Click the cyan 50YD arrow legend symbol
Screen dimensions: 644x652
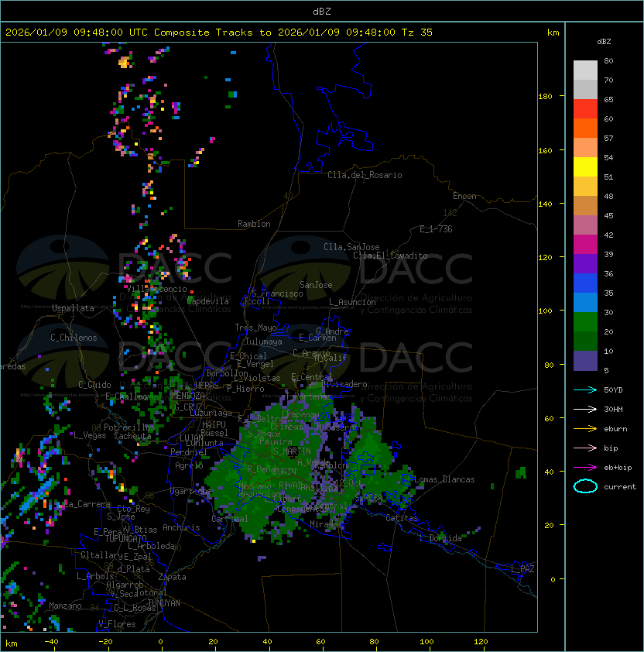[x=585, y=389]
